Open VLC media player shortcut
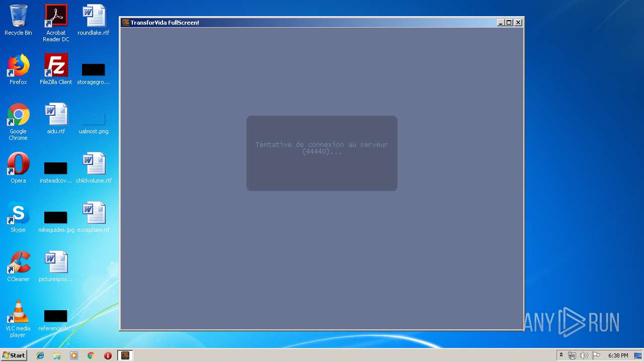 tap(18, 319)
